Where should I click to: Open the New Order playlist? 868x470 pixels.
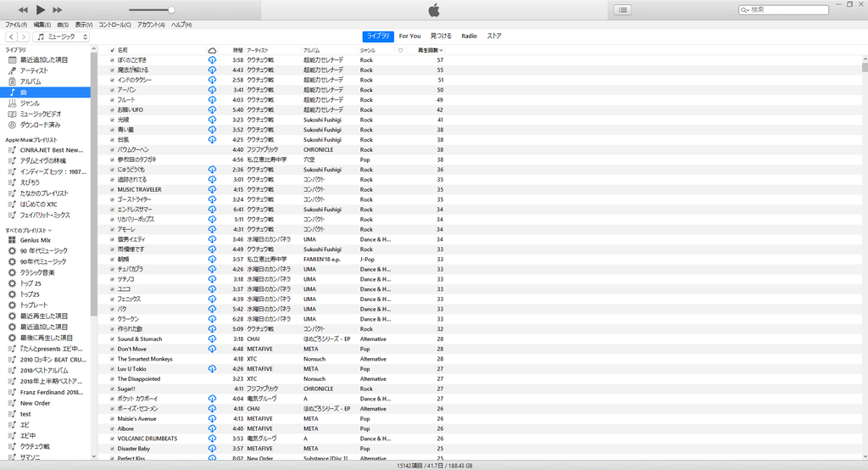35,403
